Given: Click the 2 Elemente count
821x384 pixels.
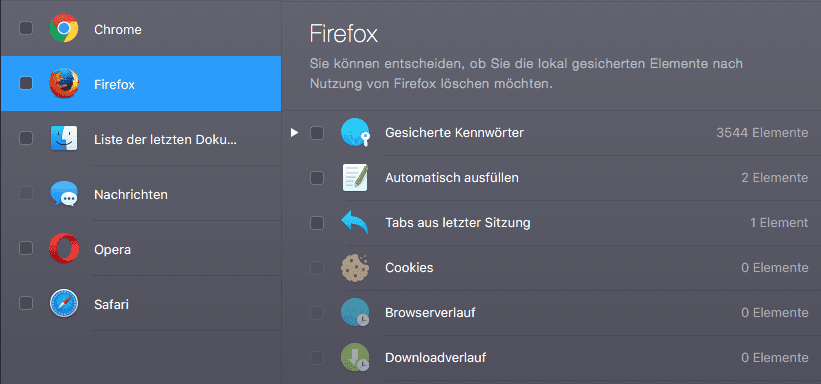Looking at the screenshot, I should (774, 178).
